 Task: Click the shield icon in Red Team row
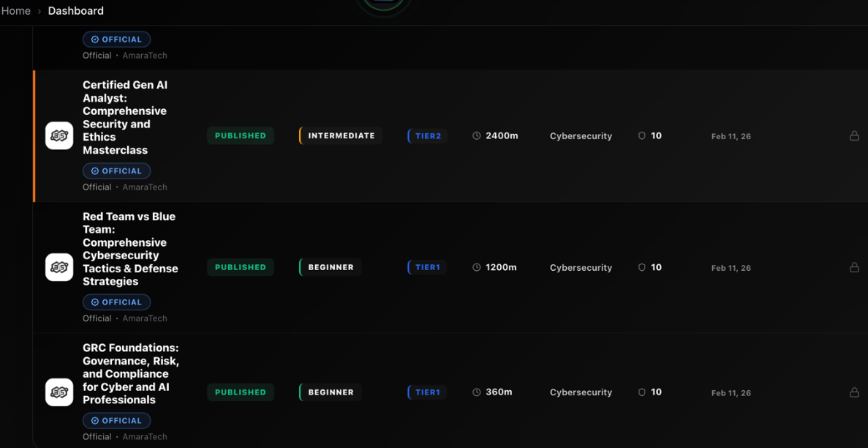(x=641, y=267)
